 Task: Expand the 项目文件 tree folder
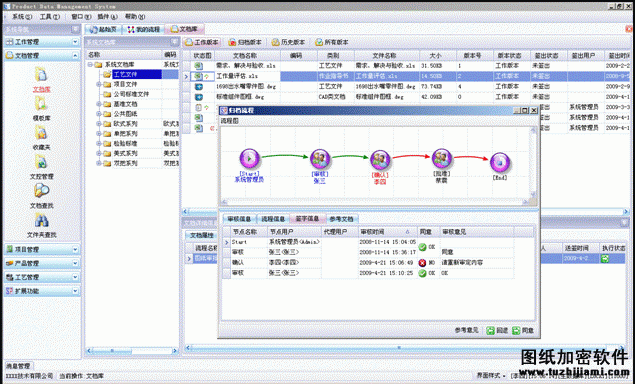[98, 84]
